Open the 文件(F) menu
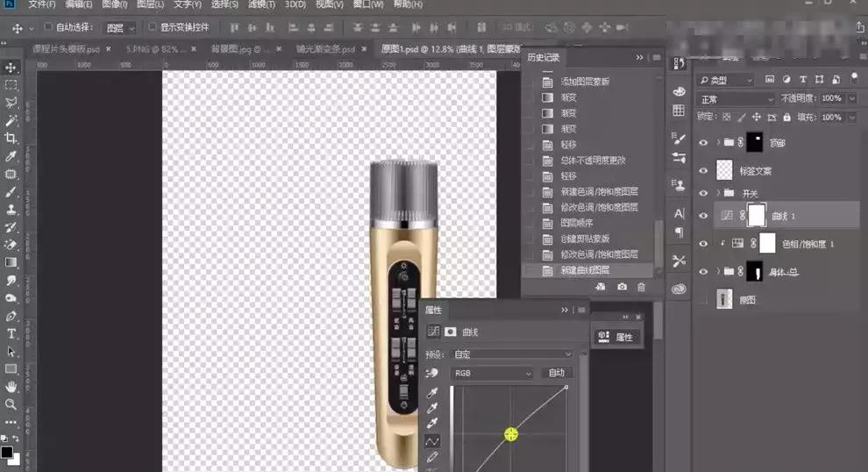The height and width of the screenshot is (472, 868). click(x=42, y=4)
